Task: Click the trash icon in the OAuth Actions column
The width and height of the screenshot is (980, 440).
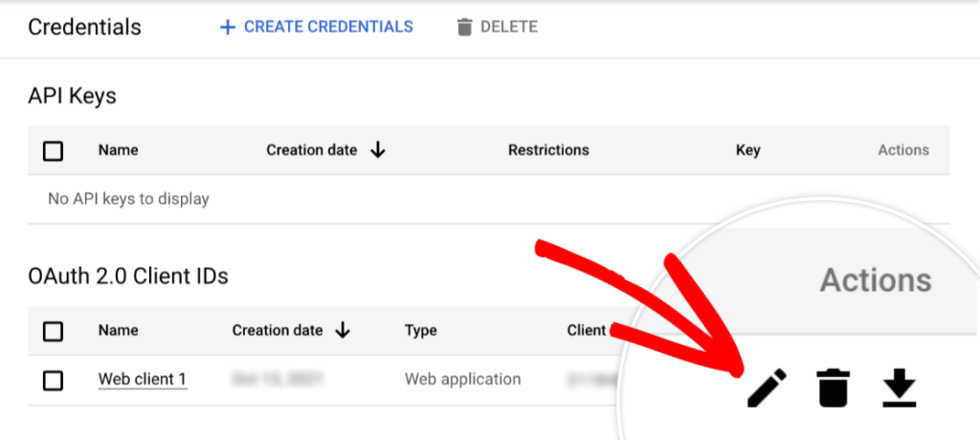Action: [834, 389]
